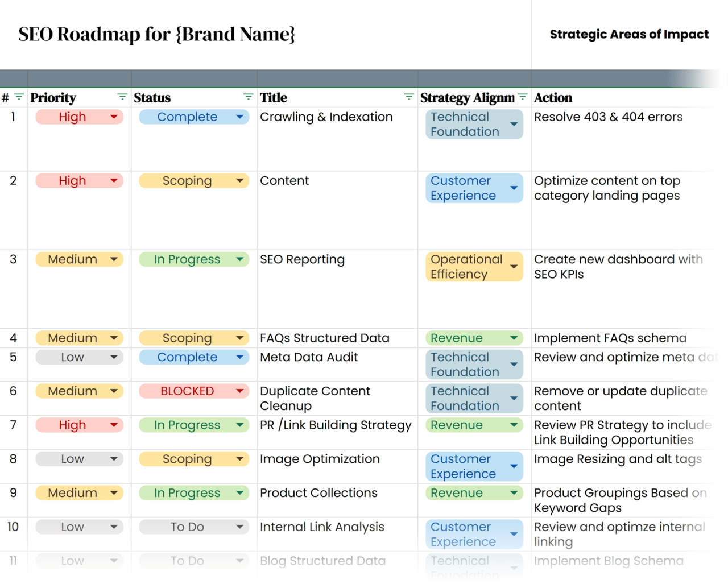Open the filter on the Priority column
The image size is (728, 584).
point(121,97)
